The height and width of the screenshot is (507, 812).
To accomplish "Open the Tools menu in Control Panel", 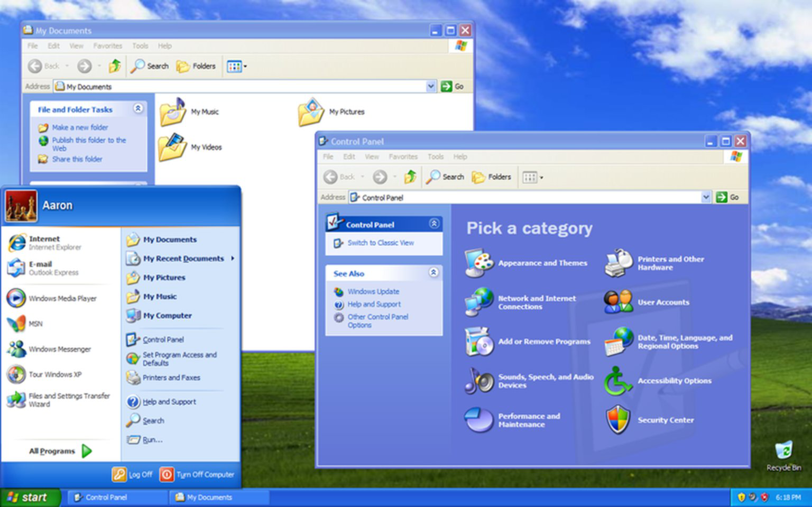I will coord(436,156).
